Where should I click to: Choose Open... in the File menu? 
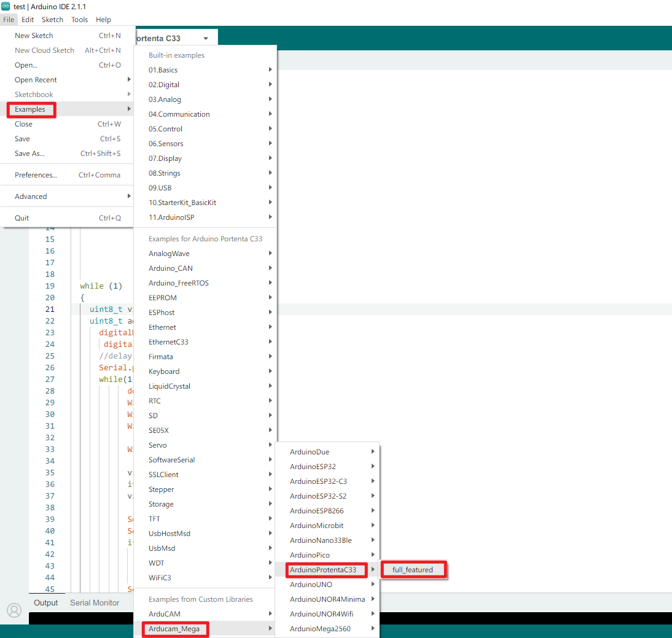point(68,65)
